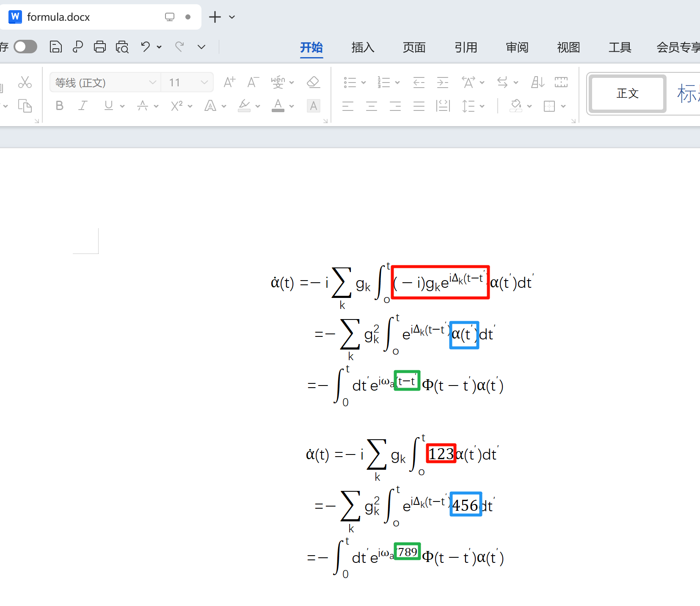700x606 pixels.
Task: Apply the 正文 paragraph style
Action: click(627, 94)
